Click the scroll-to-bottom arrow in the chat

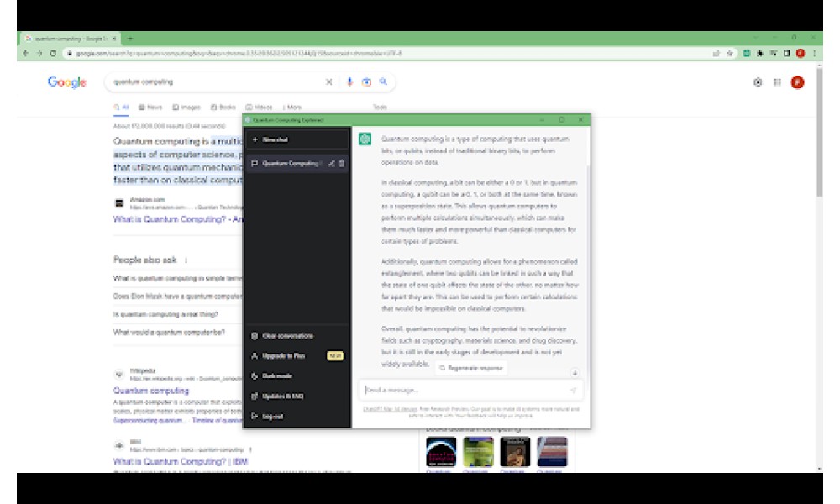tap(575, 373)
